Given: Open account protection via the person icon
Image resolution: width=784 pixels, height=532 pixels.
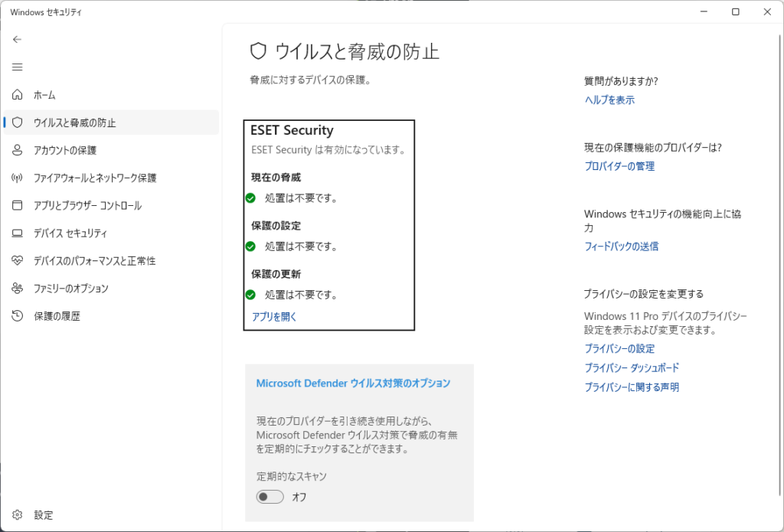Looking at the screenshot, I should point(17,150).
